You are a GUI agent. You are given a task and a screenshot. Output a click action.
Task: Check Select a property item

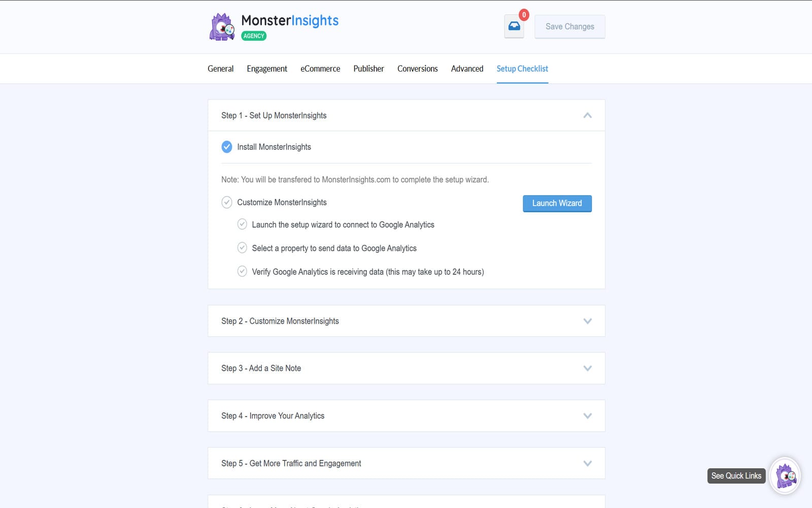pyautogui.click(x=242, y=248)
